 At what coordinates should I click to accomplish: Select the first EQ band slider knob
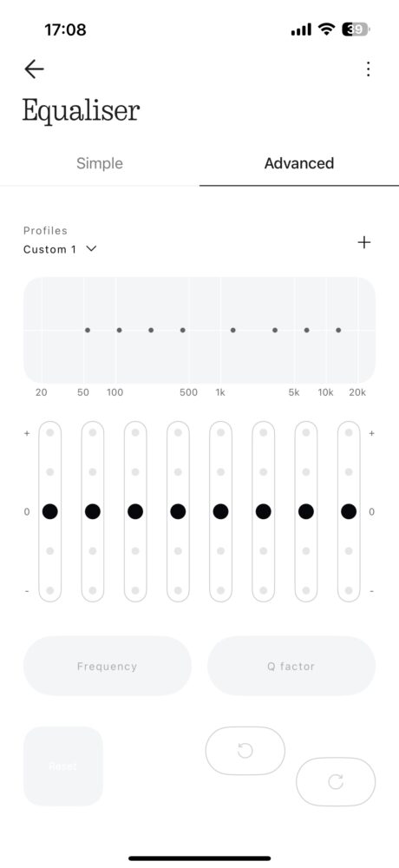49,511
